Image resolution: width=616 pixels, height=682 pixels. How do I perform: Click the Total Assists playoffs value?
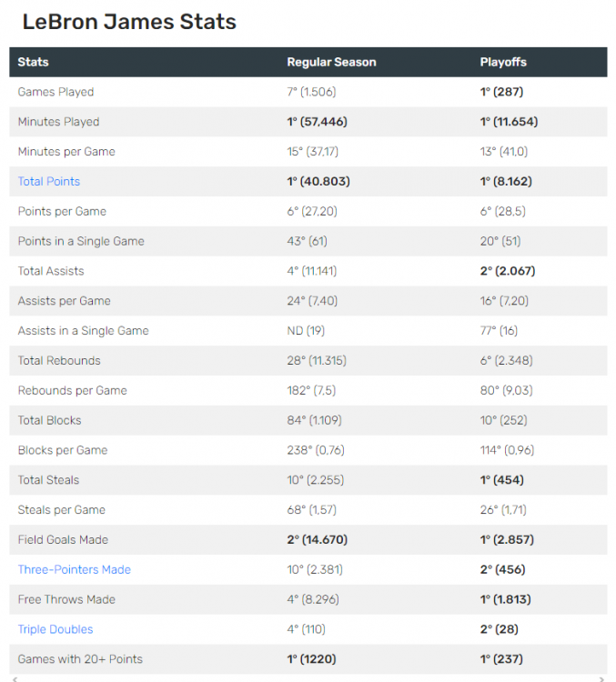506,271
